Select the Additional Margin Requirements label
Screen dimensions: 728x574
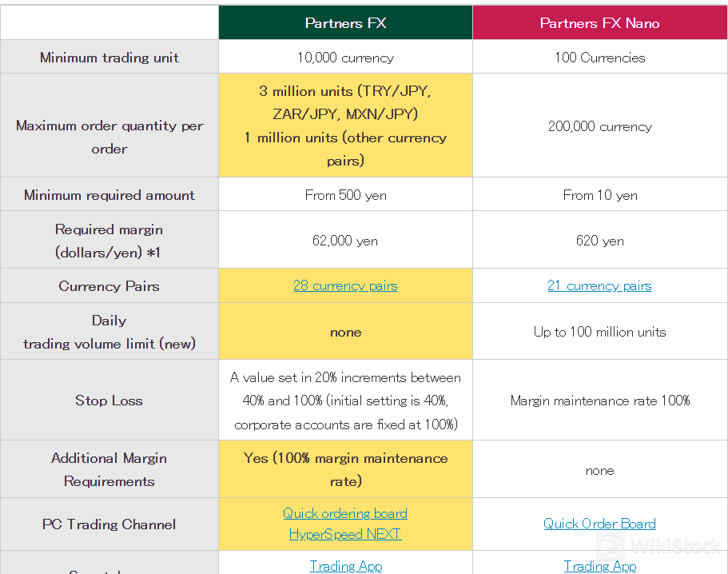tap(109, 469)
